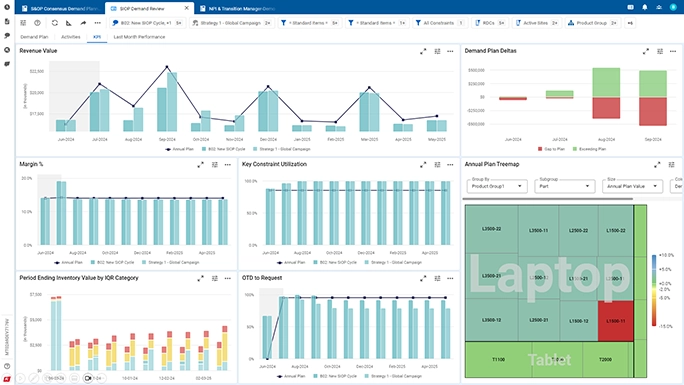The height and width of the screenshot is (385, 684).
Task: Toggle Strategy 1 legend in OTD to Request
Action: click(393, 376)
